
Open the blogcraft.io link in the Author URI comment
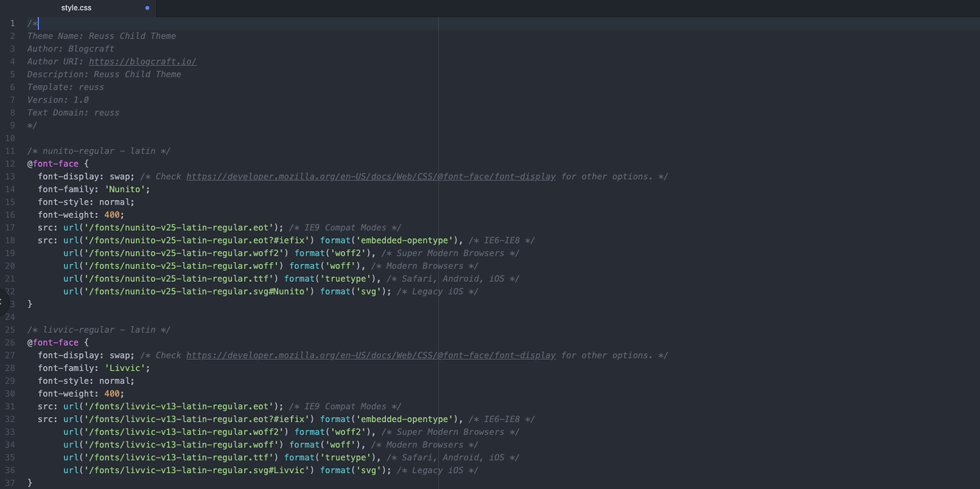(x=142, y=61)
